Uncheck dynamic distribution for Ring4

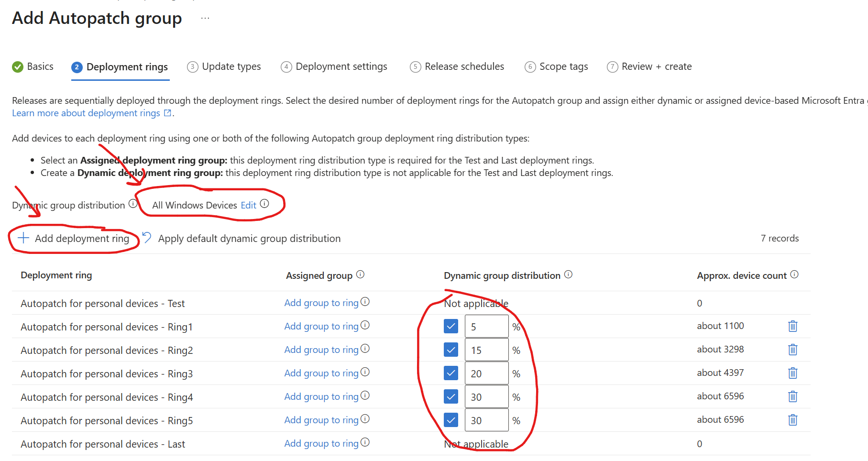(x=451, y=396)
